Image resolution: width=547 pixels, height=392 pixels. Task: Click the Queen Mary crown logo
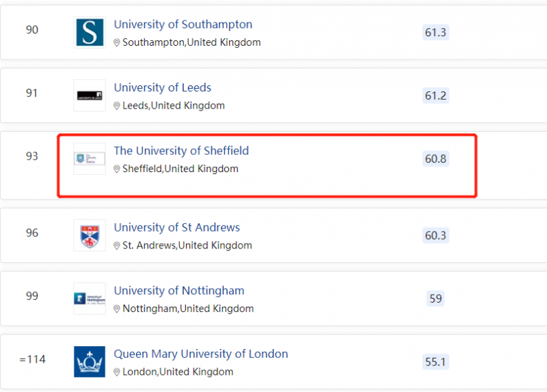90,362
